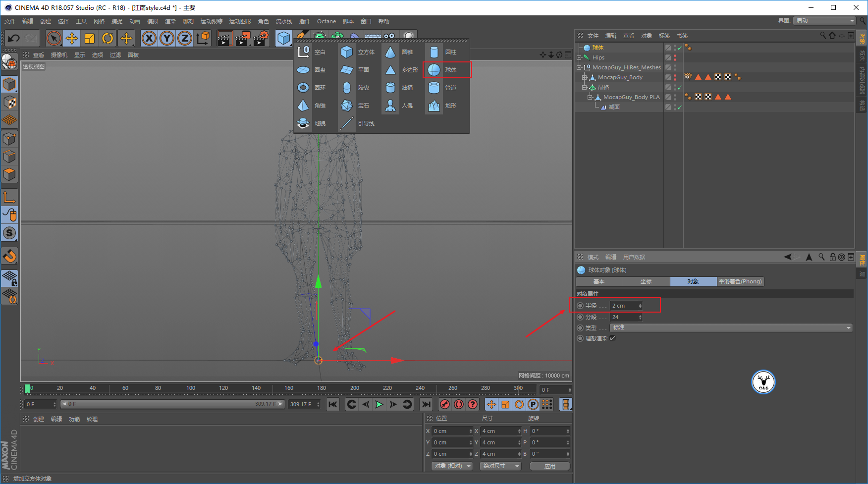Viewport: 868px width, 484px height.
Task: Open the 文件 menu in main menu bar
Action: [x=10, y=21]
